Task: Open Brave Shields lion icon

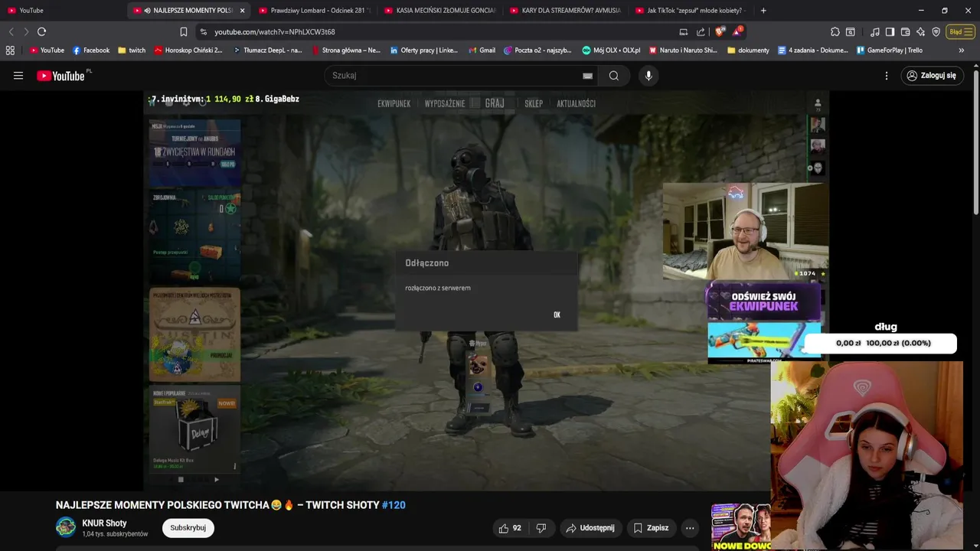Action: coord(720,31)
